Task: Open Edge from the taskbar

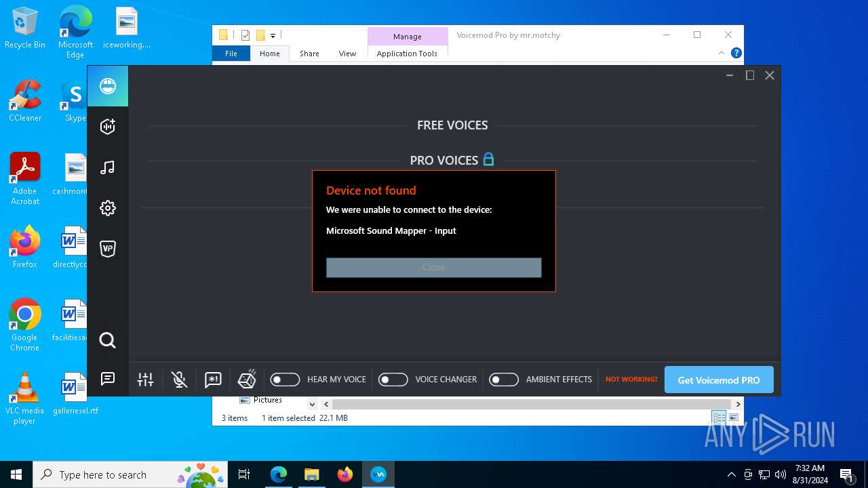Action: tap(279, 474)
